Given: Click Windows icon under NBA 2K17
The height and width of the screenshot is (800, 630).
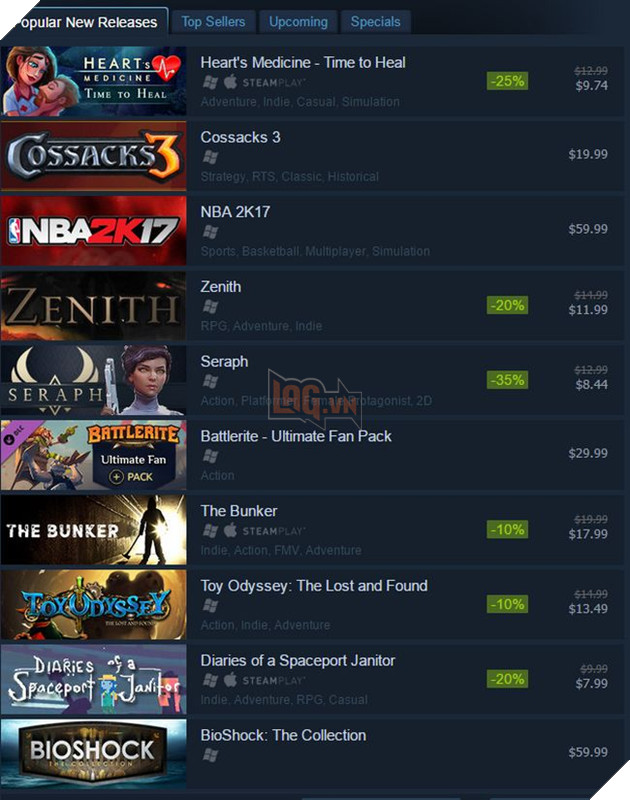Looking at the screenshot, I should (210, 232).
